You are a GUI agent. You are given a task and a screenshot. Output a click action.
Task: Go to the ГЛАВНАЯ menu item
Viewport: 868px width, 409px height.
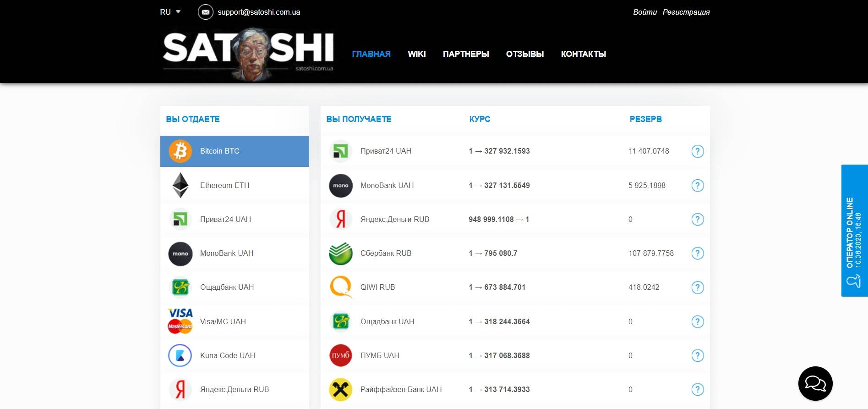point(371,54)
